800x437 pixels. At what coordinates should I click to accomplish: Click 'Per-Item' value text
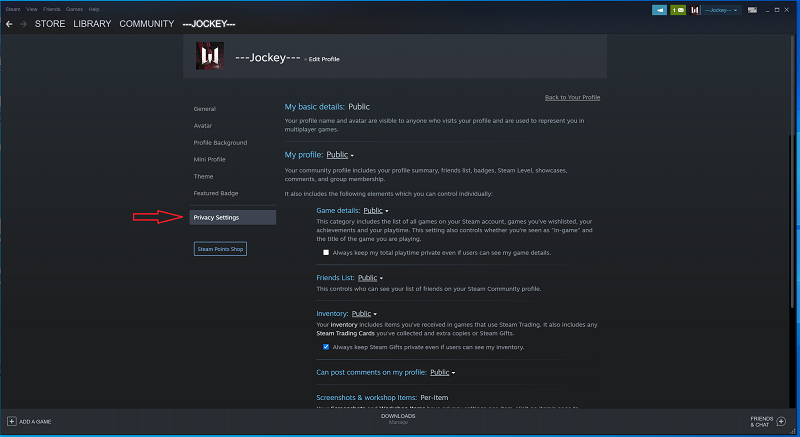(x=434, y=397)
